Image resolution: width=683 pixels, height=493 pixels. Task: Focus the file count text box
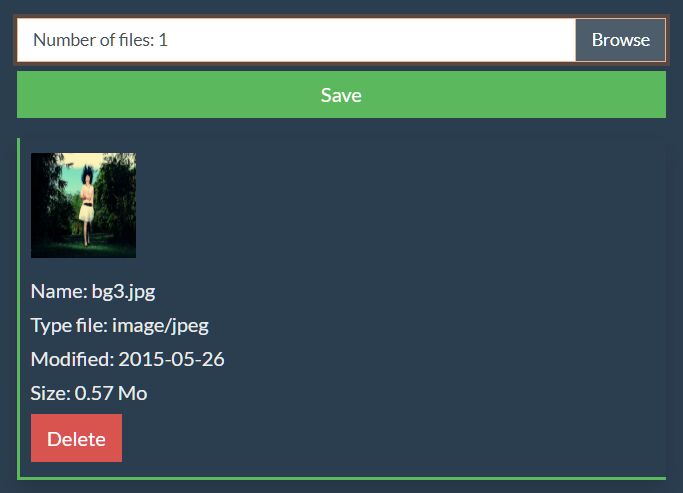(x=296, y=40)
